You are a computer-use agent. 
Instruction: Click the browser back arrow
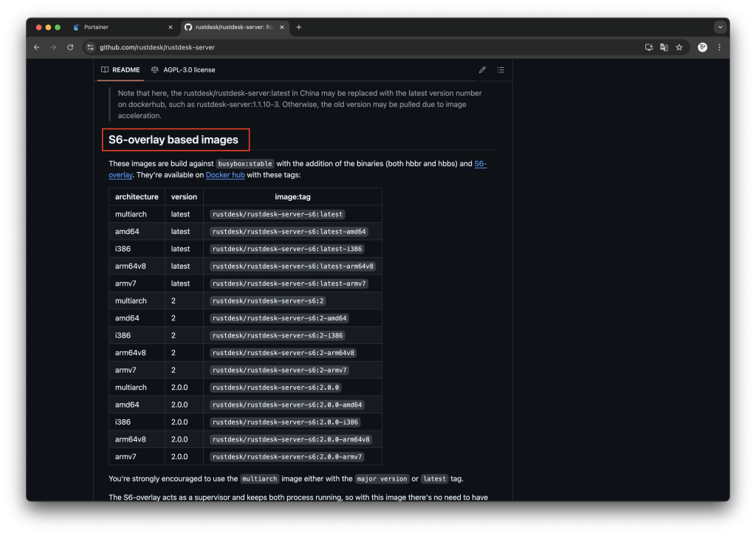pos(37,47)
